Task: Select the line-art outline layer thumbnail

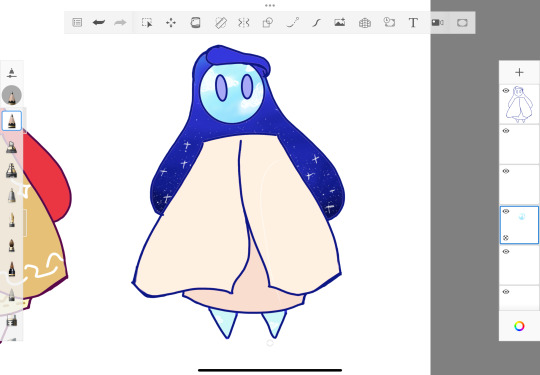Action: (x=519, y=104)
